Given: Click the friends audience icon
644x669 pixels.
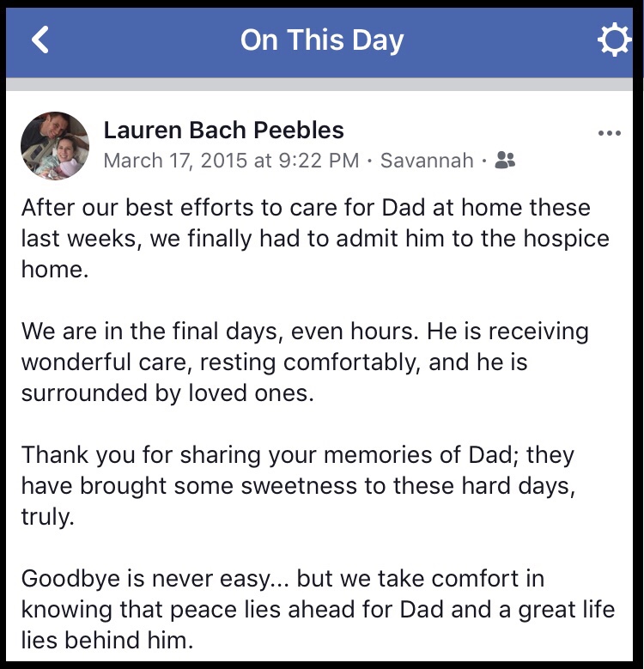Looking at the screenshot, I should 506,160.
